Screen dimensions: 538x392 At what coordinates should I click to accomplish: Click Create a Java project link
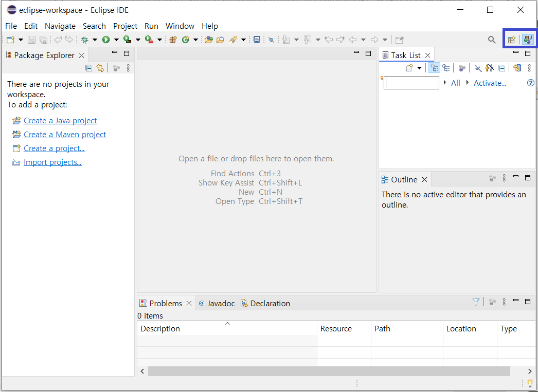(x=60, y=121)
